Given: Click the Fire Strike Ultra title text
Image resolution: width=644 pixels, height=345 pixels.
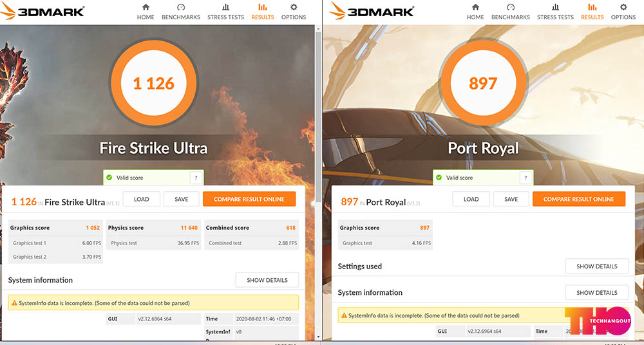Looking at the screenshot, I should (x=154, y=148).
